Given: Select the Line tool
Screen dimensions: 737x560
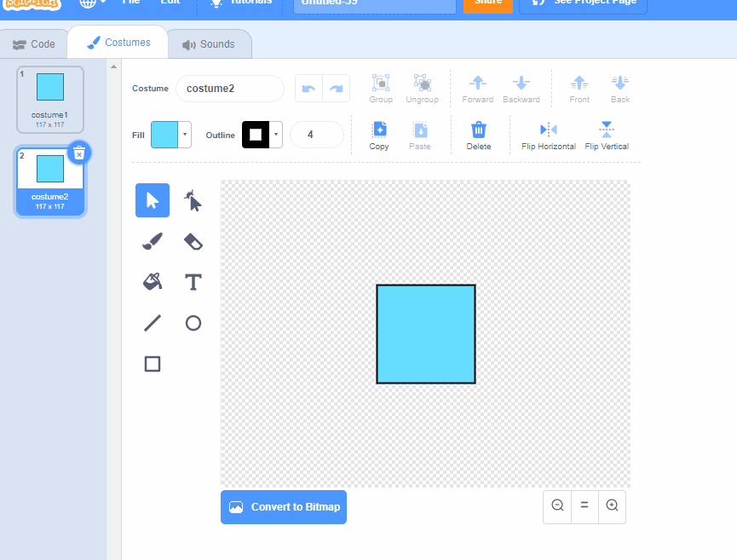Looking at the screenshot, I should [153, 323].
